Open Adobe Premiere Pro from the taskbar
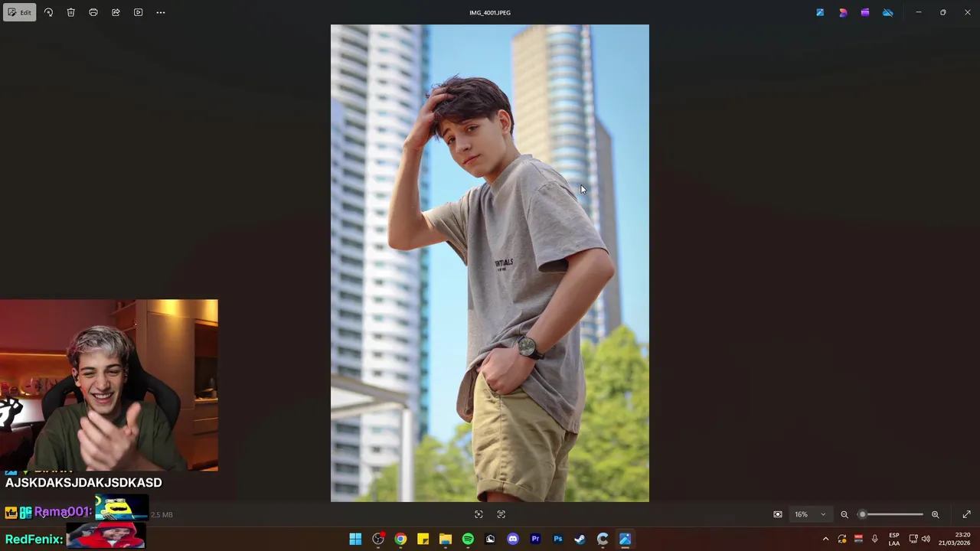The image size is (980, 551). [535, 539]
